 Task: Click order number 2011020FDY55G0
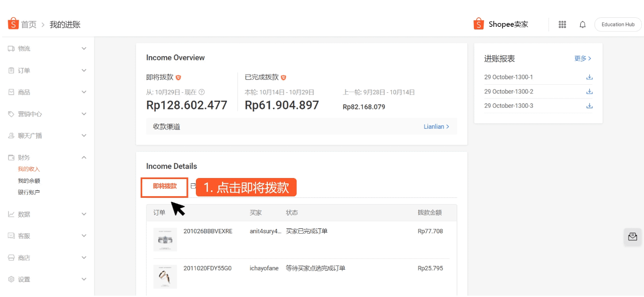[x=207, y=269]
